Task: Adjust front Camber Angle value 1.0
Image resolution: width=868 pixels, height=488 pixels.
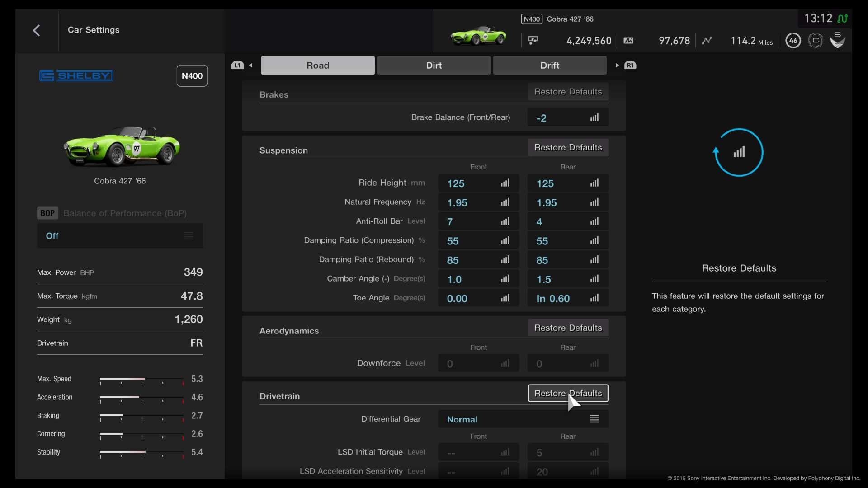Action: pos(478,279)
